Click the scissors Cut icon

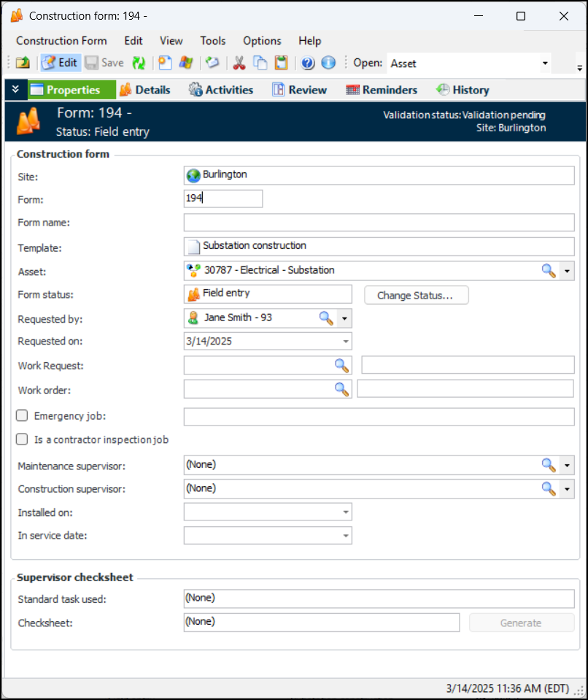(239, 63)
